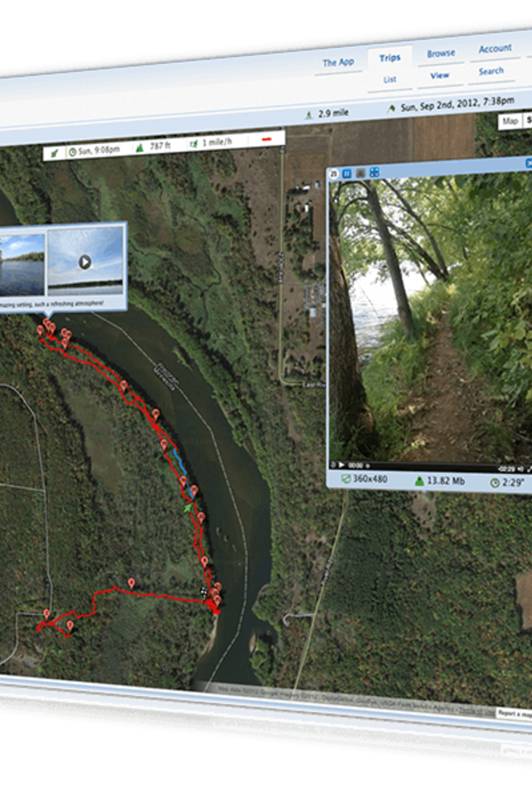Click the gray square icon in video header
This screenshot has height=788, width=532.
(x=360, y=173)
